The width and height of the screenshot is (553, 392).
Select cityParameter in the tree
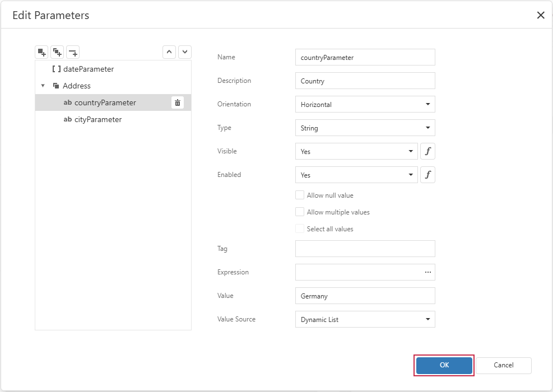click(x=113, y=119)
